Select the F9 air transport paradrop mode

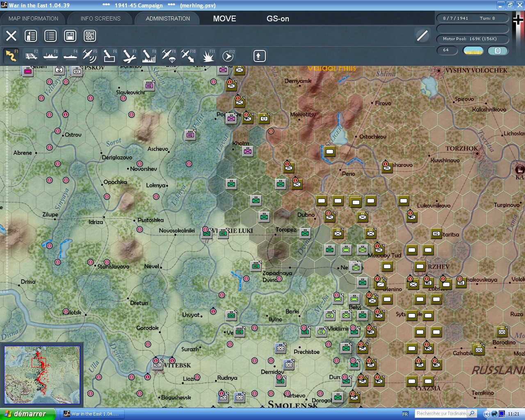169,56
